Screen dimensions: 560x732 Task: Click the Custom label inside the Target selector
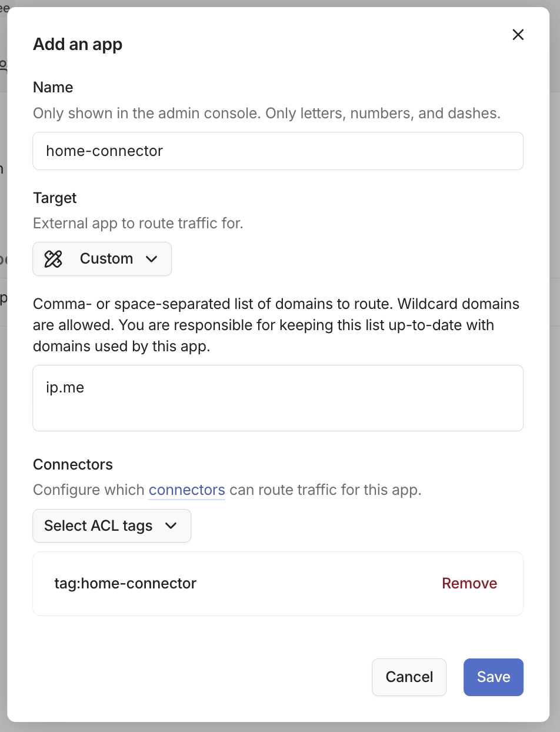[x=106, y=259]
